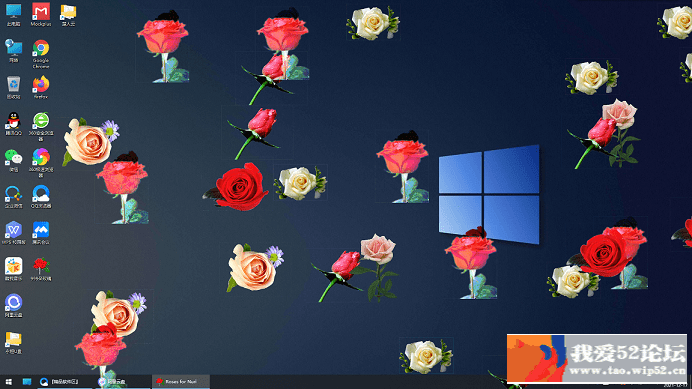Screen dimensions: 692x389
Task: Launch the Mockplus desktop shortcut
Action: pos(41,15)
